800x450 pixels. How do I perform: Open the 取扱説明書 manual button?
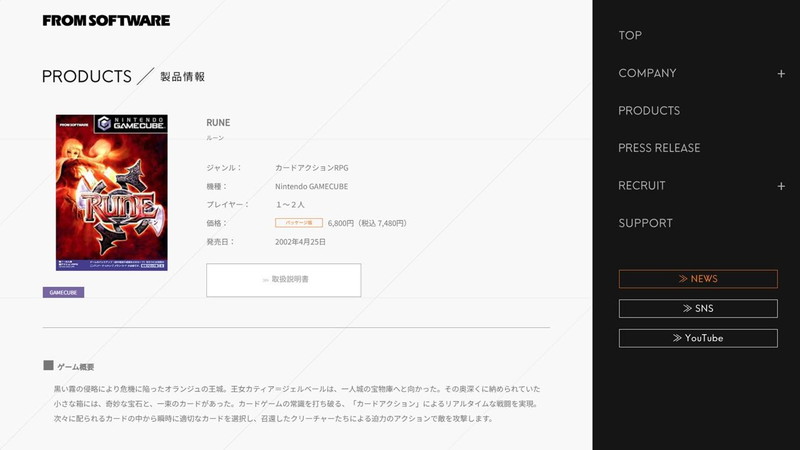[283, 280]
